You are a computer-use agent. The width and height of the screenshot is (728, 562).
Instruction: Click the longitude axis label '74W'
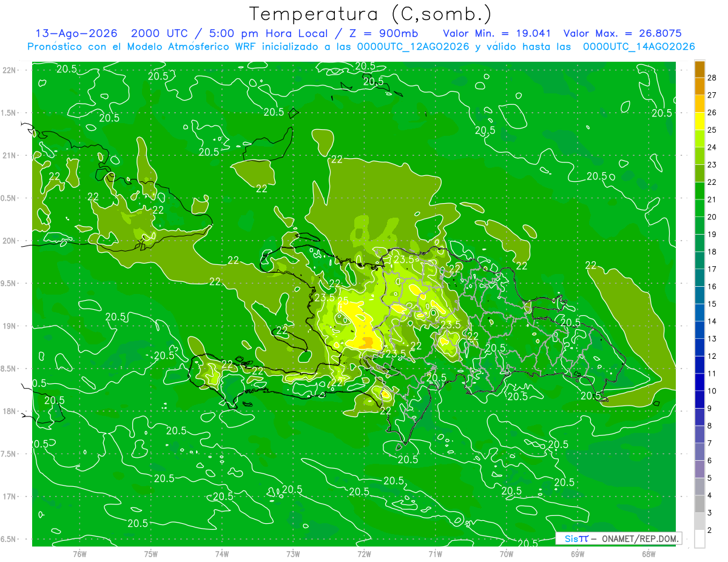pos(222,554)
